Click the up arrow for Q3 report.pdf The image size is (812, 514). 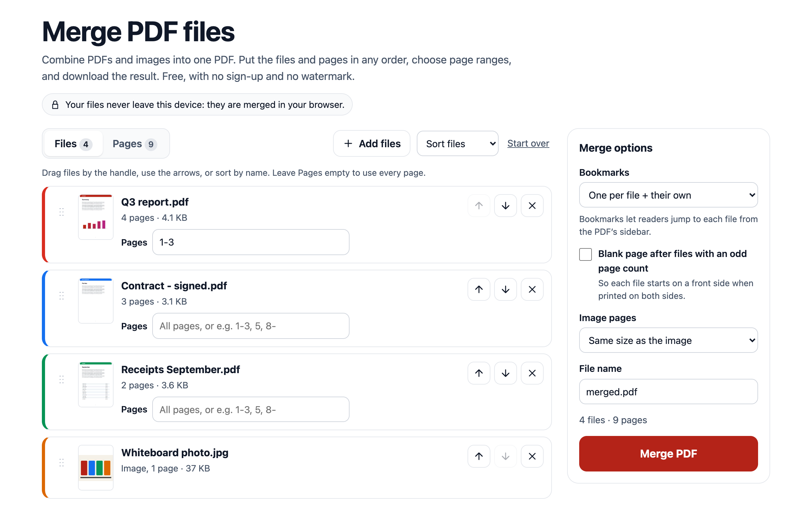click(479, 205)
